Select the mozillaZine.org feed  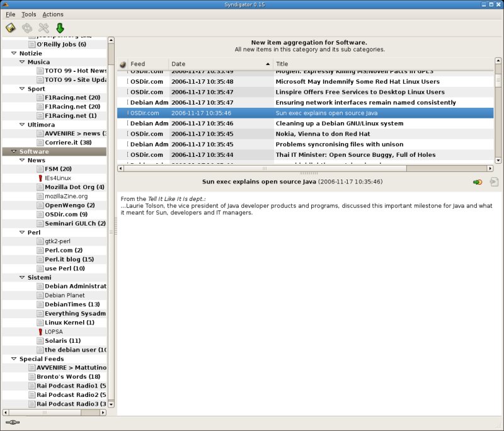(x=66, y=196)
